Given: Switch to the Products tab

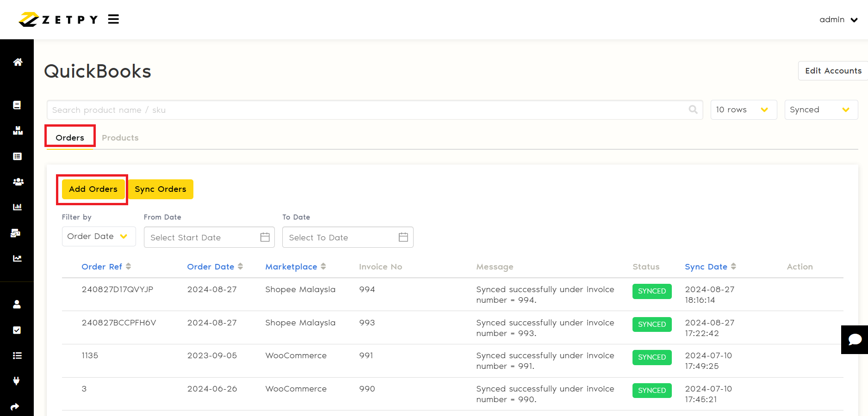Looking at the screenshot, I should tap(120, 138).
